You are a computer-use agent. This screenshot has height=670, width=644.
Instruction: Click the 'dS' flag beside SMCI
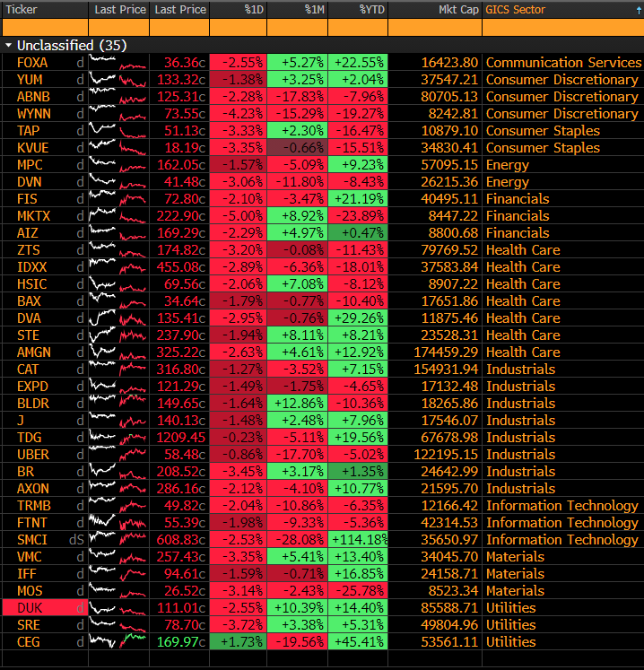click(76, 539)
